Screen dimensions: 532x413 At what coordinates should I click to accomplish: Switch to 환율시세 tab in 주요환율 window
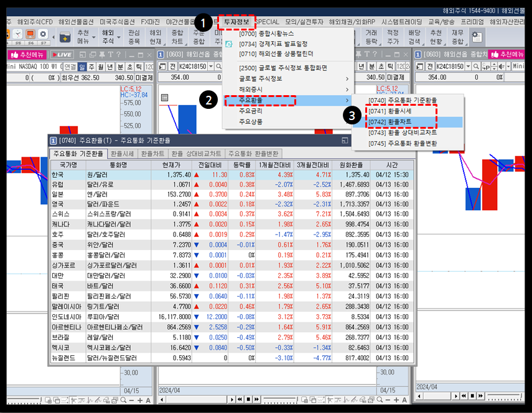tap(122, 154)
